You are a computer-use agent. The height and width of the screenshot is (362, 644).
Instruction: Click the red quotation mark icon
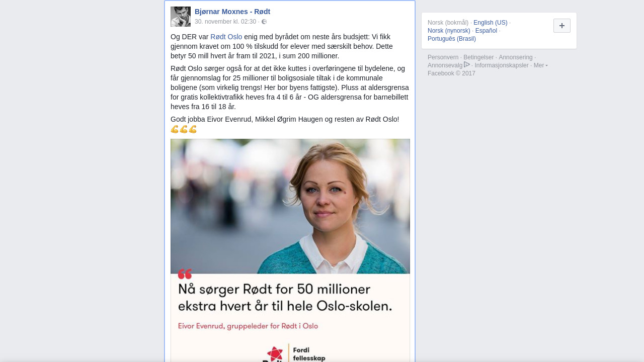coord(185,274)
